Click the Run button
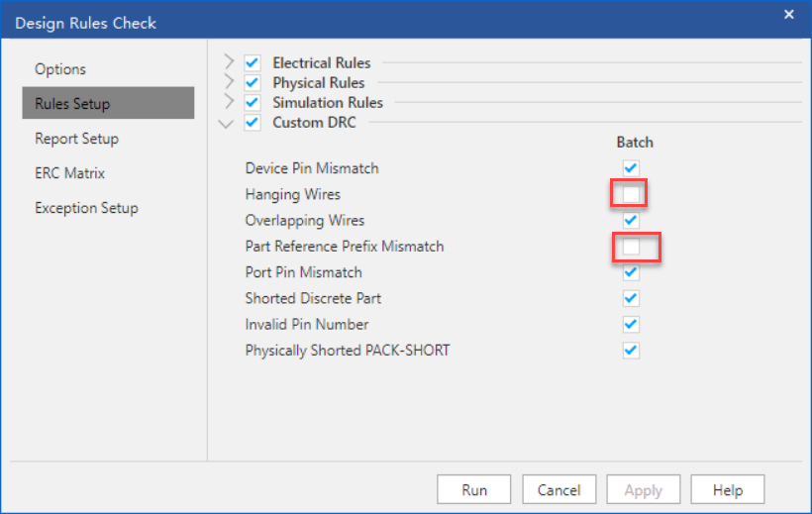Image resolution: width=812 pixels, height=514 pixels. click(474, 490)
